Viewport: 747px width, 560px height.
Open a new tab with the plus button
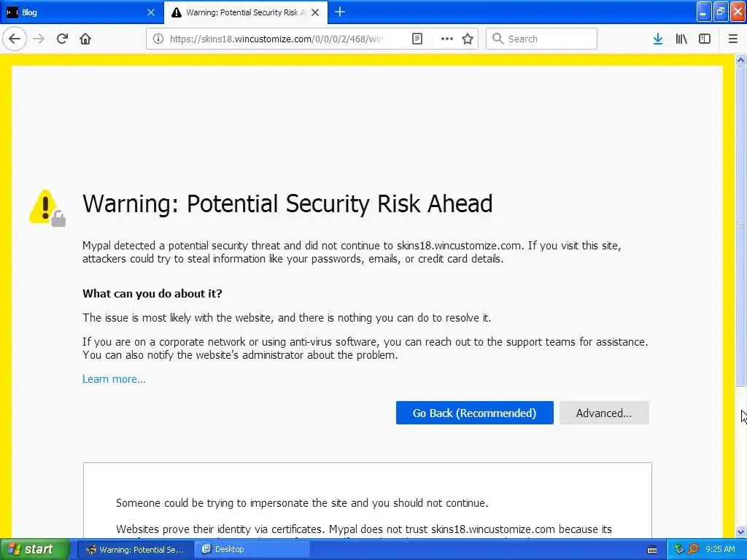point(340,12)
